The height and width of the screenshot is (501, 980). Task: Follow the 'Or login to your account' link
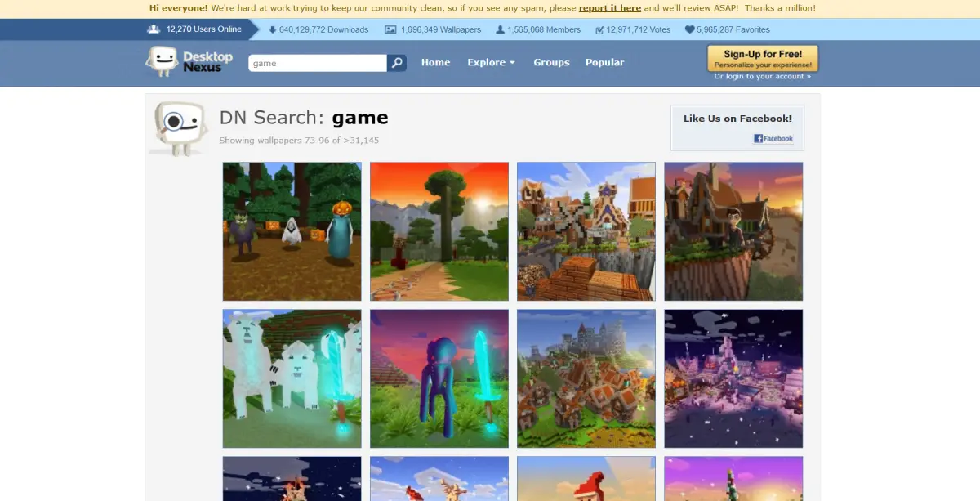(x=763, y=77)
